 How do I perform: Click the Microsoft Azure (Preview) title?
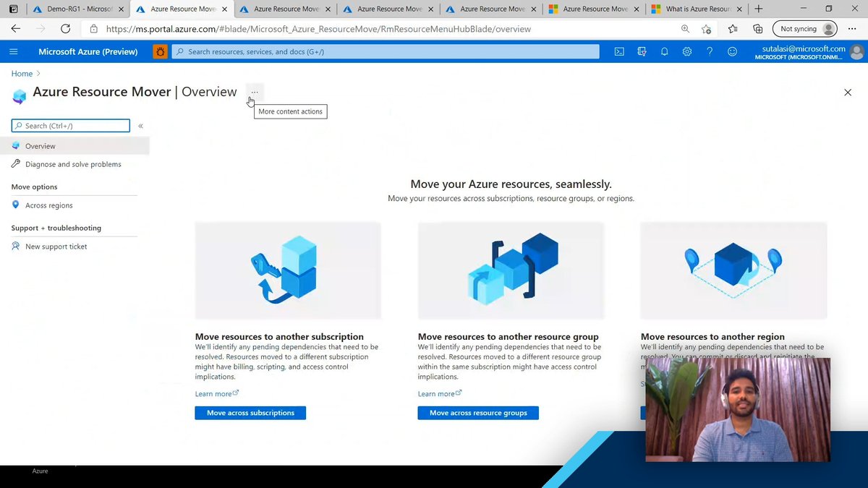tap(88, 51)
